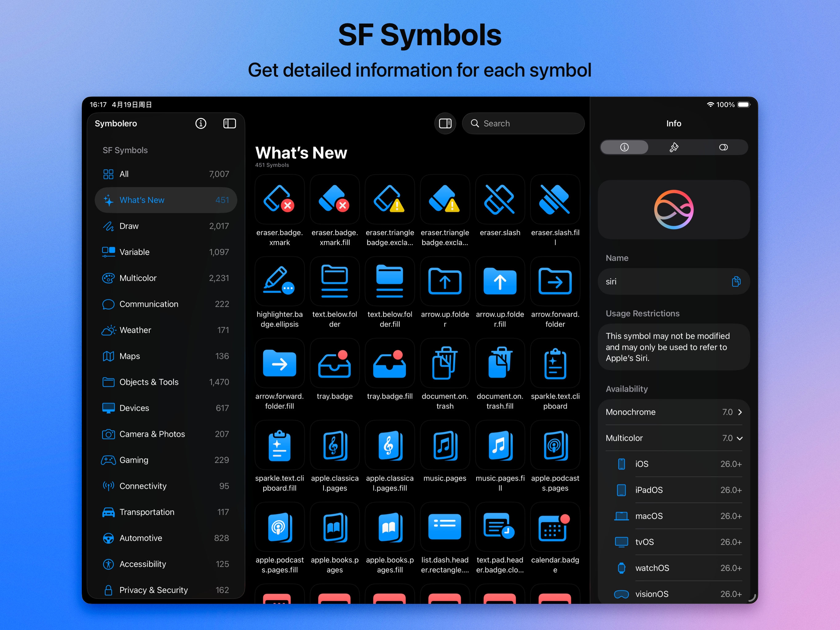The width and height of the screenshot is (840, 630).
Task: Copy the siri symbol name
Action: pyautogui.click(x=736, y=281)
